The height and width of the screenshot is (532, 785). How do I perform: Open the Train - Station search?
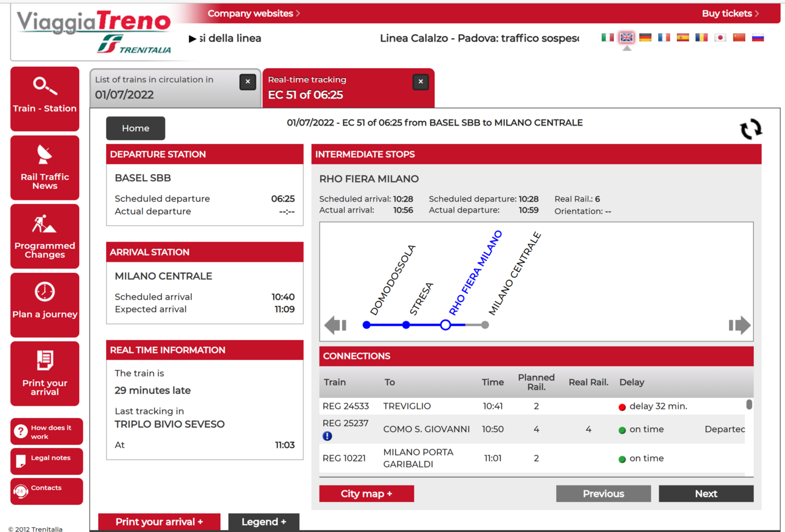(45, 99)
